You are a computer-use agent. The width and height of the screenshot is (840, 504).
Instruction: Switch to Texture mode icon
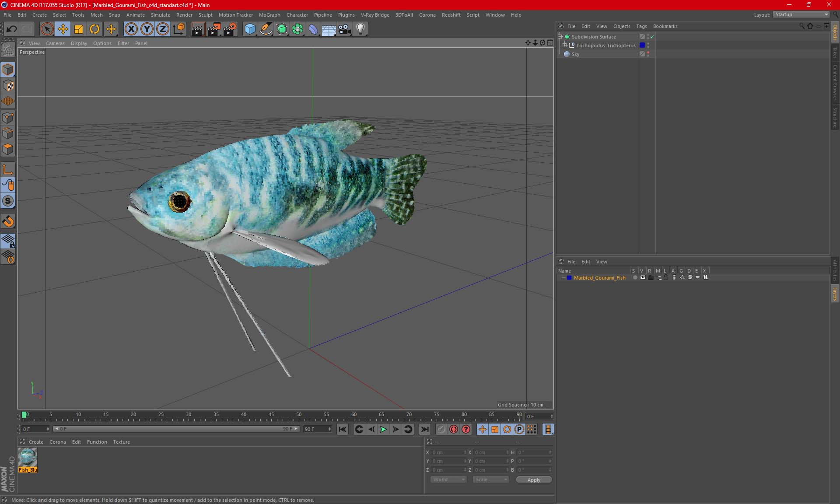point(8,86)
